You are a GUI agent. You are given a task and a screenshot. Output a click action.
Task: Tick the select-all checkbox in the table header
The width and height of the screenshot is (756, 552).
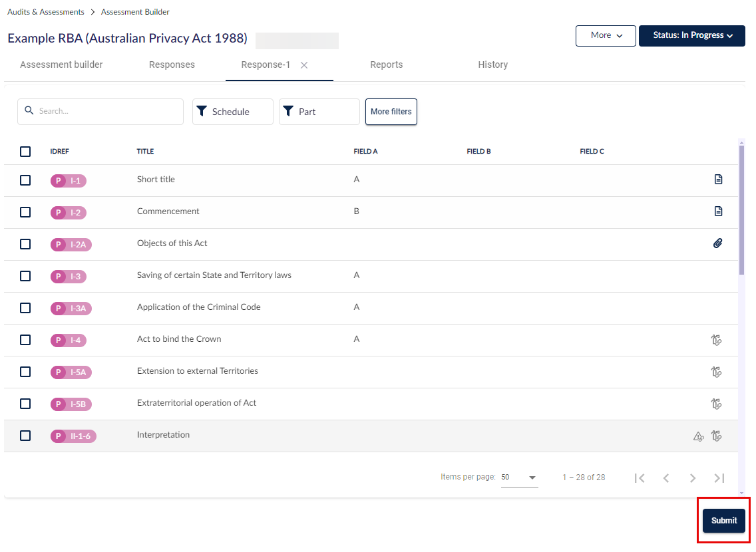[25, 152]
